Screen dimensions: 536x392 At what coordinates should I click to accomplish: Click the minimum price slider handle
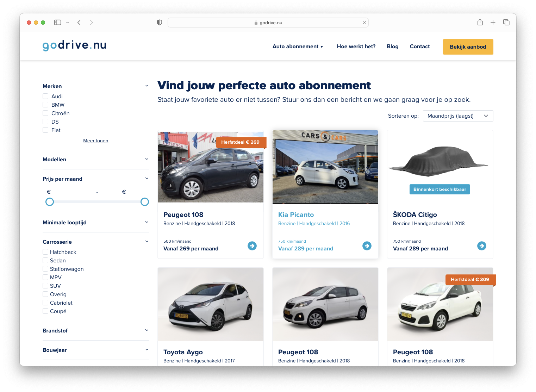(x=50, y=202)
